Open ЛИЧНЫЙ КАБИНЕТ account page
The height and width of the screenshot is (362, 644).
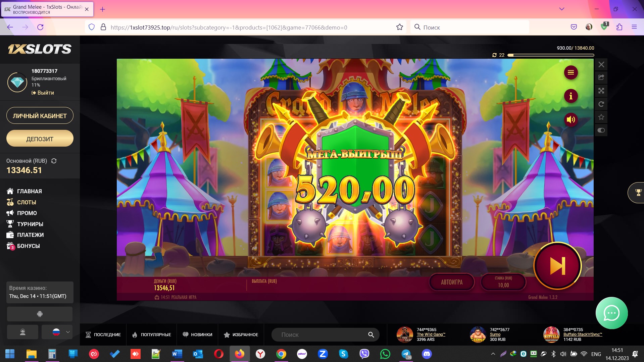[x=40, y=116]
